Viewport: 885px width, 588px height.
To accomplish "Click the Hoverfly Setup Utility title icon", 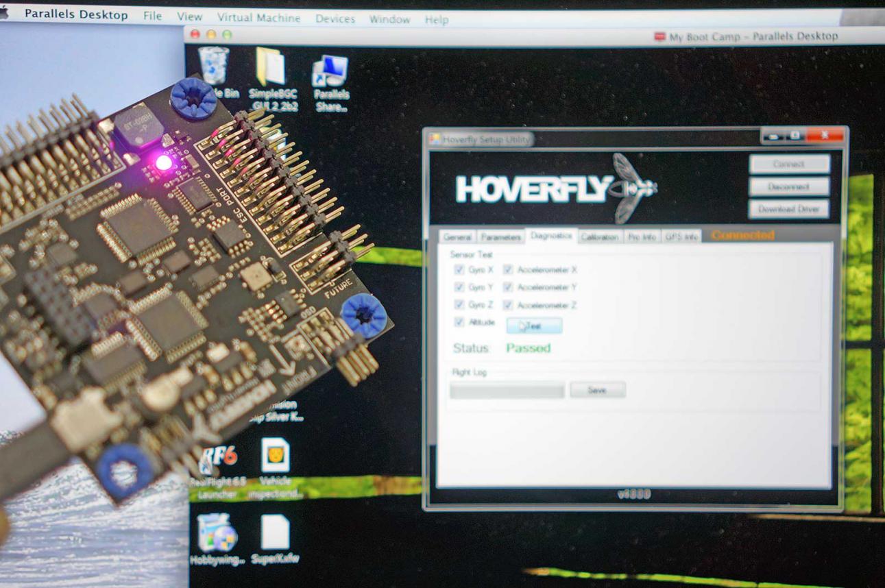I will [435, 139].
